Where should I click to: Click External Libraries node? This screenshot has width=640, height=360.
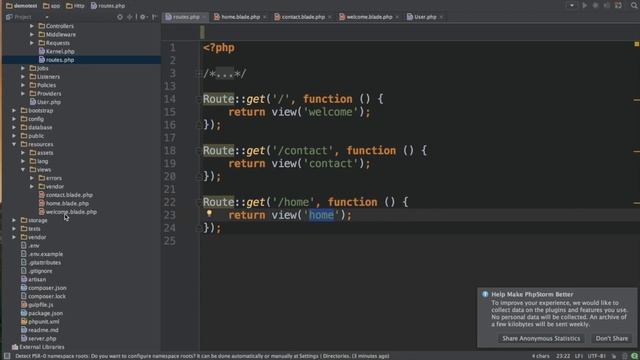pyautogui.click(x=38, y=347)
